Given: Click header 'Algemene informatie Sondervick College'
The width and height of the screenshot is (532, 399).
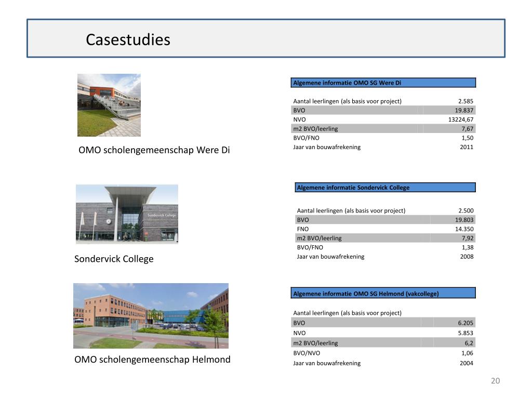Looking at the screenshot, I should (385, 188).
